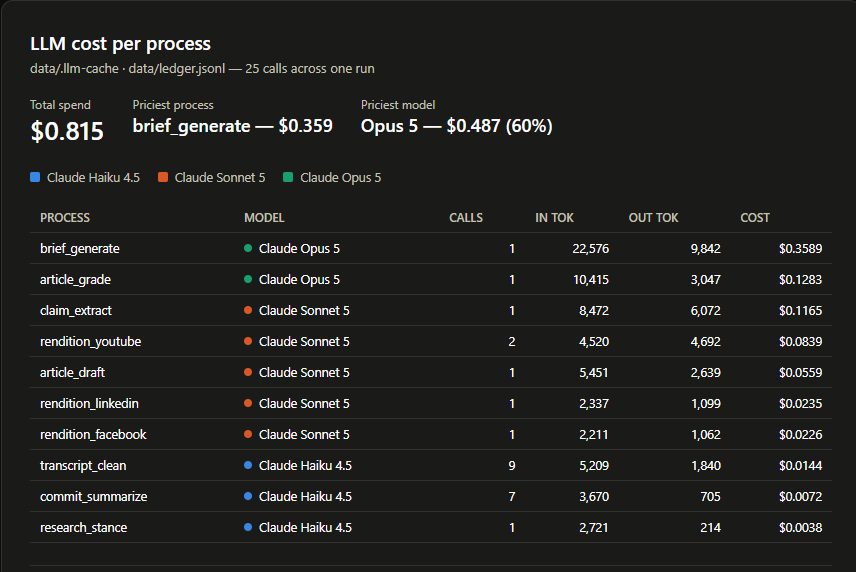Click the rendition_youtube process name
Screen dimensions: 856x572
91,342
